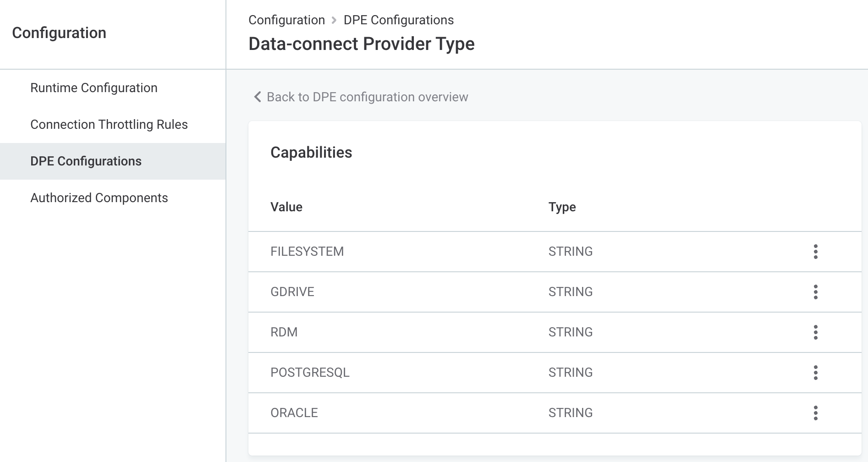This screenshot has height=462, width=868.
Task: Navigate to Configuration via breadcrumb
Action: [x=287, y=20]
